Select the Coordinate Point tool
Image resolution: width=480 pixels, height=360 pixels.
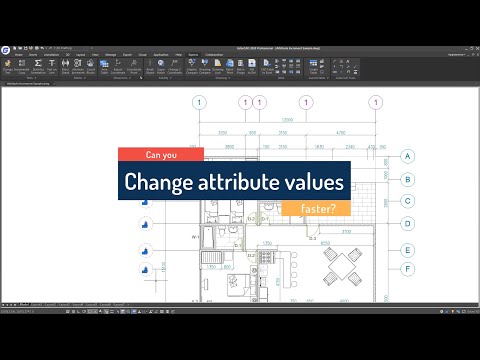[134, 67]
